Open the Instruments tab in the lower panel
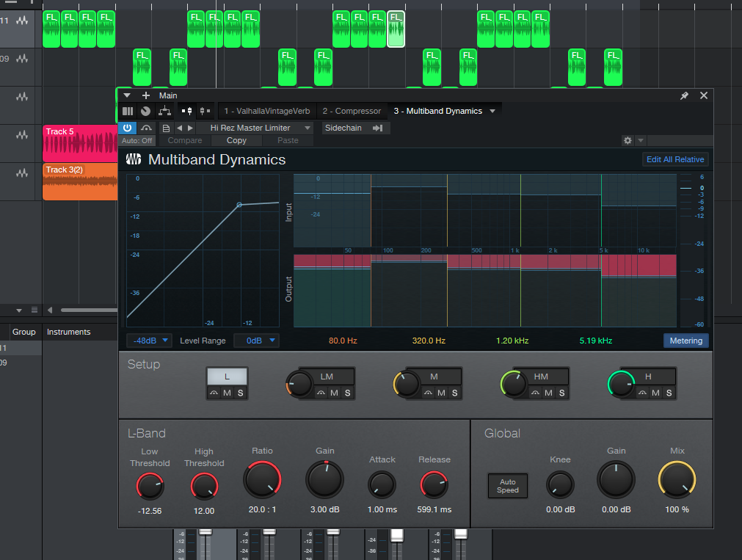 pos(68,332)
